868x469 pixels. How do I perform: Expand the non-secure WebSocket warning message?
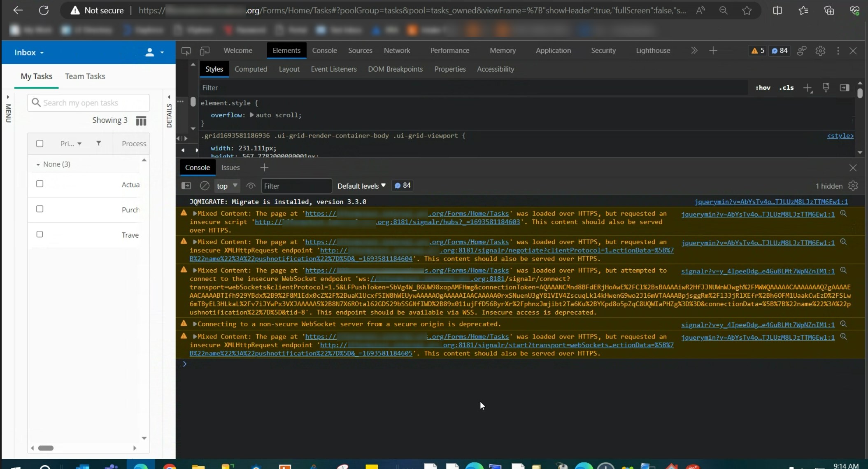tap(195, 324)
